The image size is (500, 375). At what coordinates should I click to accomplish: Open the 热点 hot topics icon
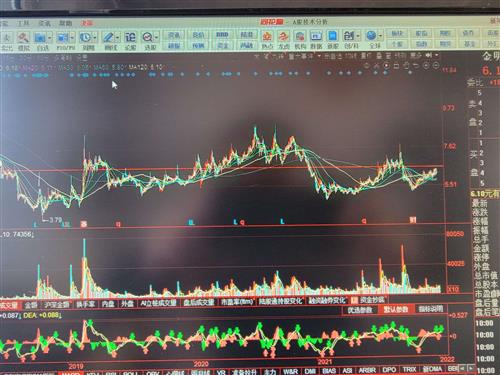click(267, 36)
